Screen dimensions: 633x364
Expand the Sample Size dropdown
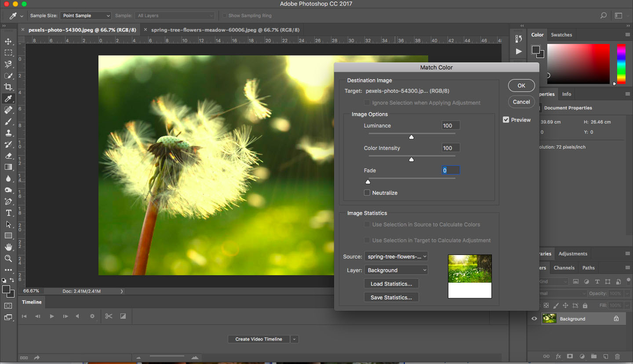click(86, 16)
